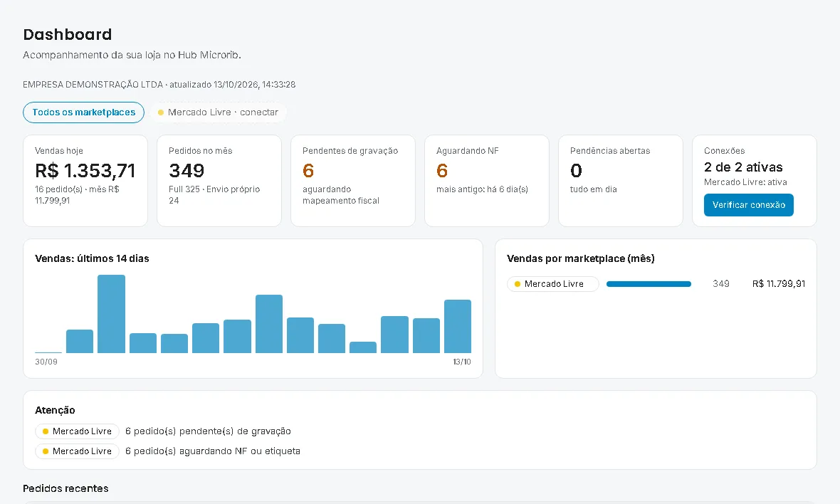Select the Todos os marketplaces filter
Viewport: 840px width, 504px height.
(x=83, y=112)
